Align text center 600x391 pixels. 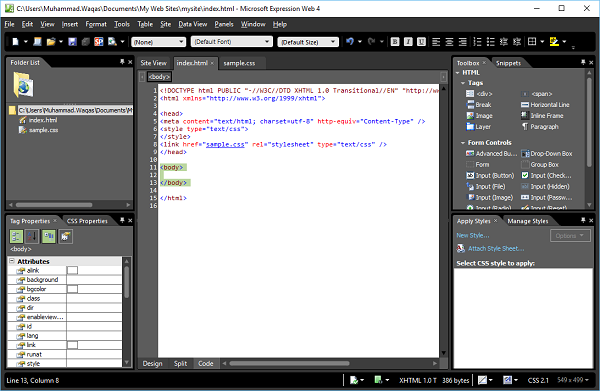click(x=449, y=42)
